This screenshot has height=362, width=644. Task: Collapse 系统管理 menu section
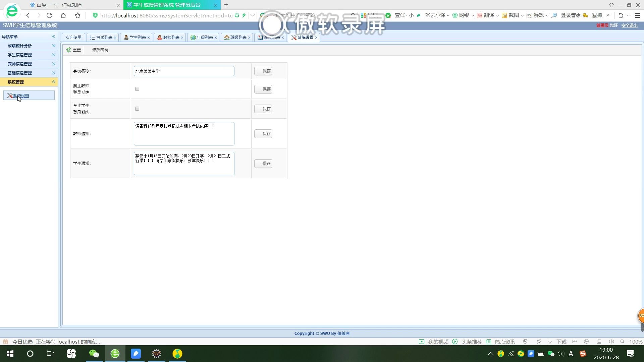[29, 82]
